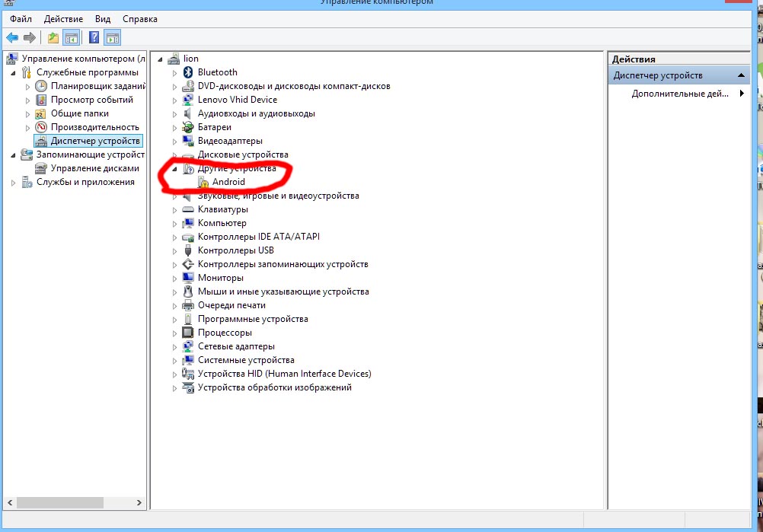Expand the Батареи category
This screenshot has width=763, height=532.
point(174,127)
